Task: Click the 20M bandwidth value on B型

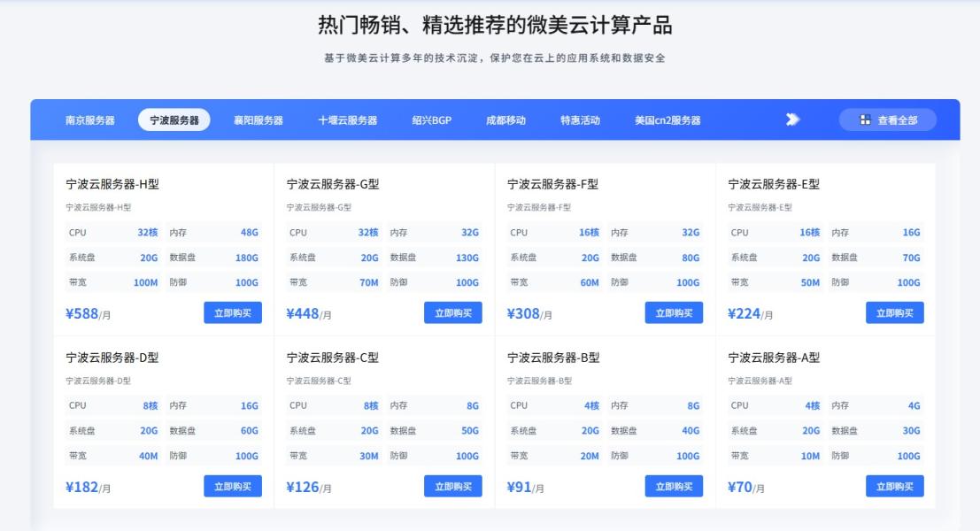Action: (590, 456)
